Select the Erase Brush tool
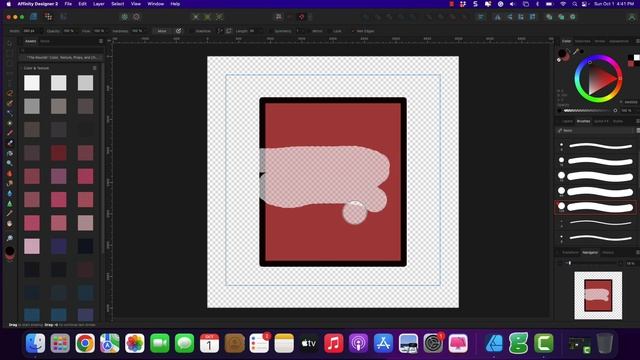 10,143
